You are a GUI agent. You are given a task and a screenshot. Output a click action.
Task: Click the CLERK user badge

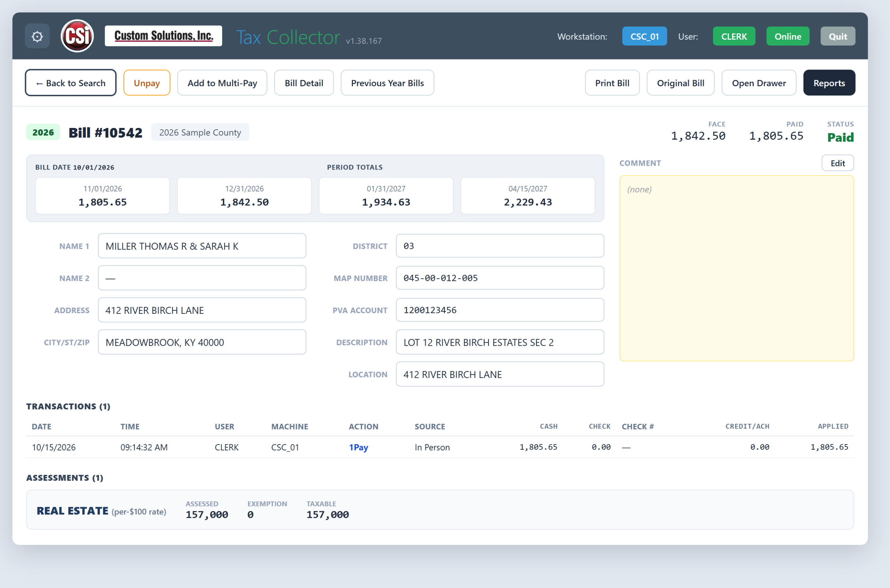[734, 36]
